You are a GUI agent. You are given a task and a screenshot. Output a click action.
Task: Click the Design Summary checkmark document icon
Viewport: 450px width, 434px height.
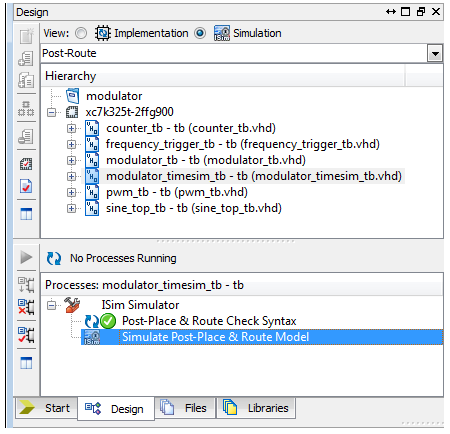[26, 186]
